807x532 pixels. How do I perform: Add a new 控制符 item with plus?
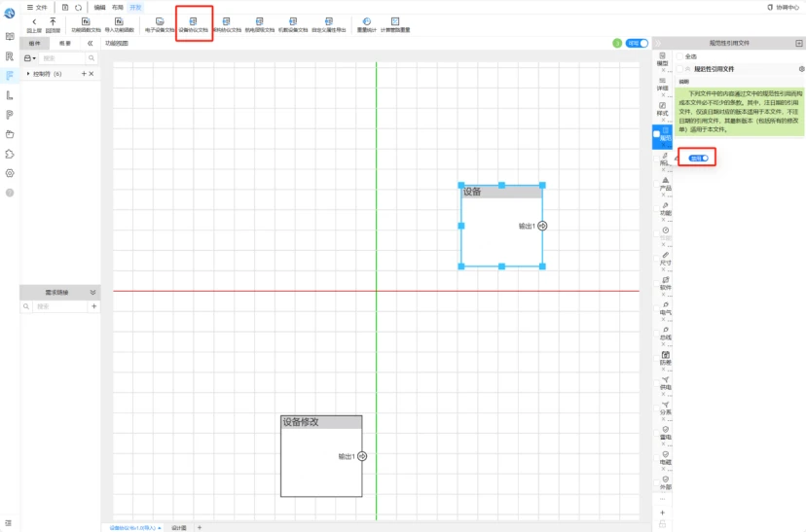click(84, 74)
